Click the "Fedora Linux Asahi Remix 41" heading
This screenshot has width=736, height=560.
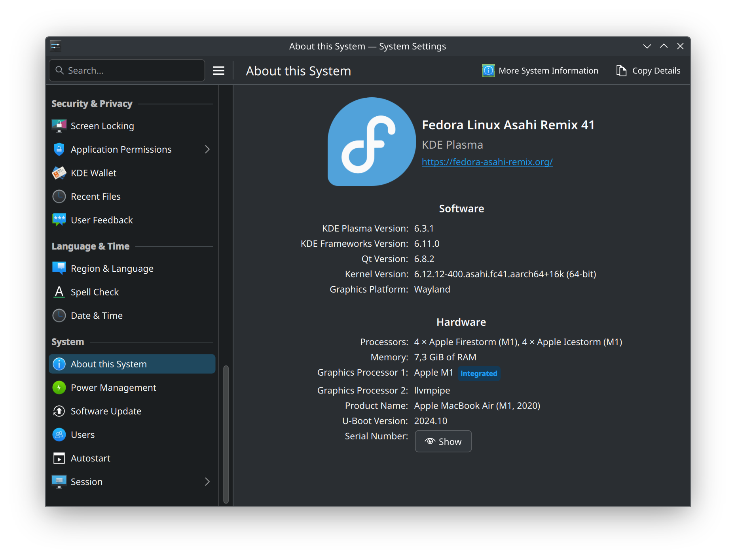point(508,125)
